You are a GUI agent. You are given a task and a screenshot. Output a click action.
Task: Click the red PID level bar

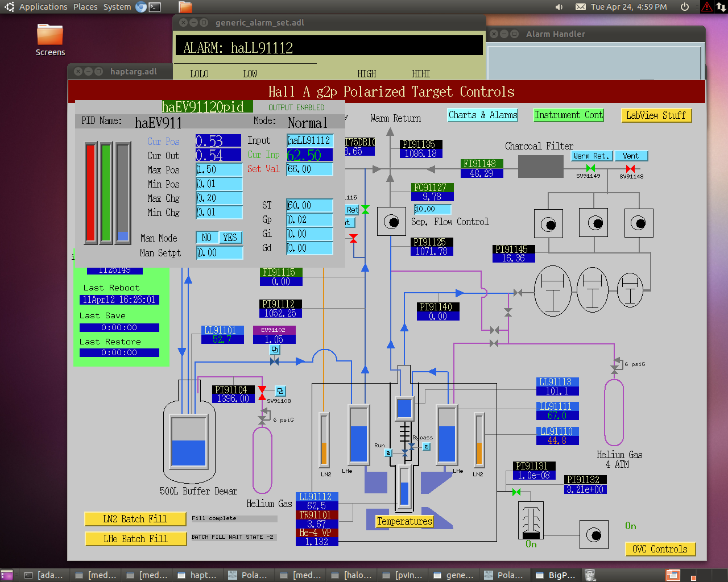point(91,193)
